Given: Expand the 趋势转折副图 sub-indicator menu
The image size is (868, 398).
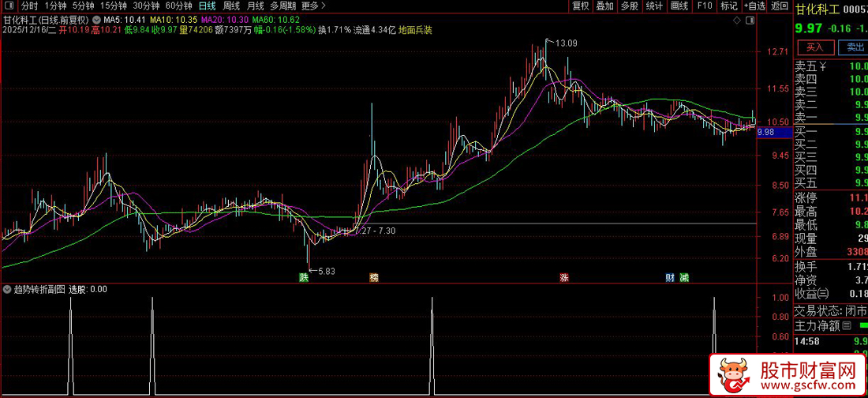Looking at the screenshot, I should (x=6, y=289).
